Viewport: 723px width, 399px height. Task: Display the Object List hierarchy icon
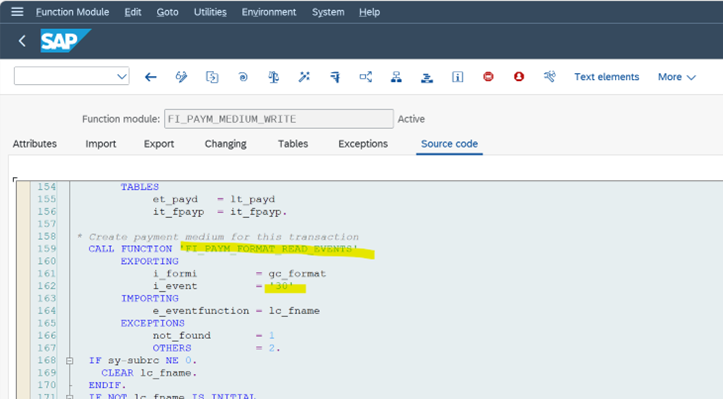click(396, 77)
